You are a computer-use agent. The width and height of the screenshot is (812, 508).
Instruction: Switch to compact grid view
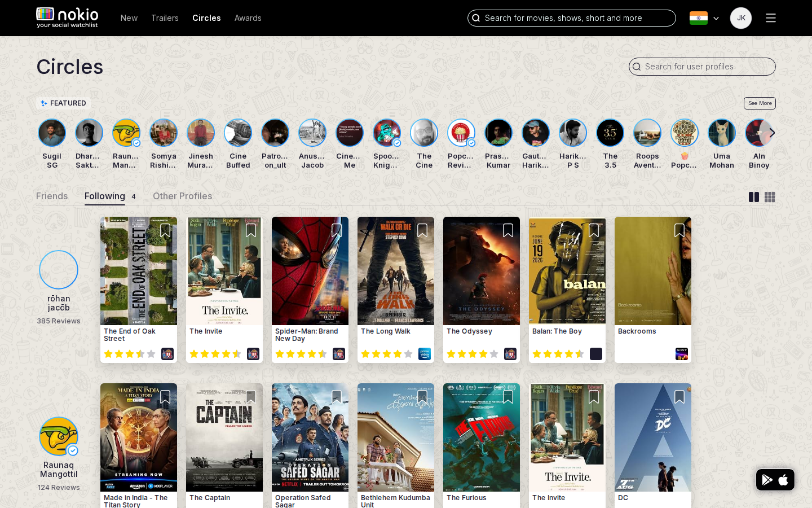point(770,197)
